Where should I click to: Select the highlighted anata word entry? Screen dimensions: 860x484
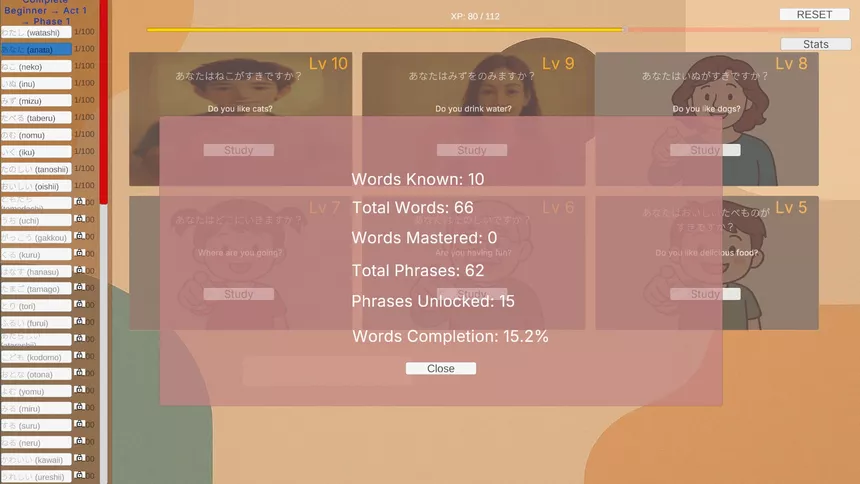click(36, 49)
